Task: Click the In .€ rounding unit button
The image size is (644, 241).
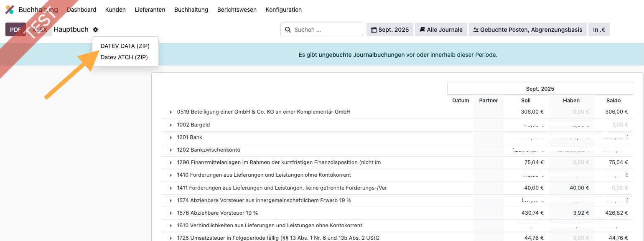Action: coord(598,30)
